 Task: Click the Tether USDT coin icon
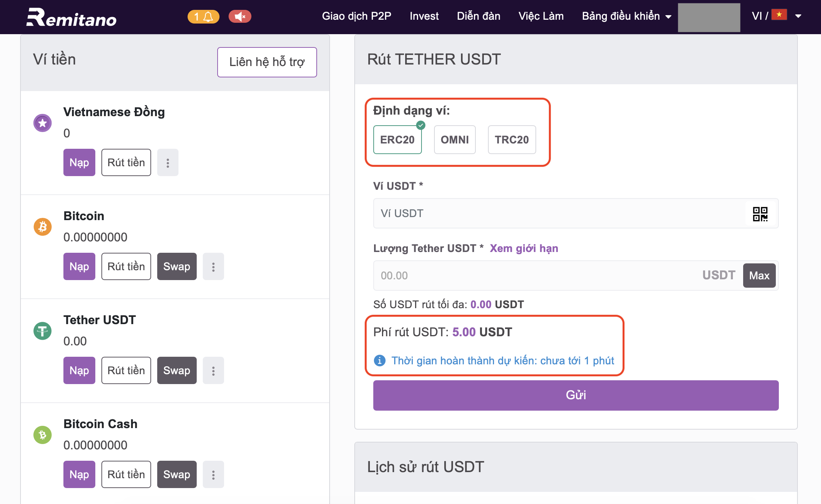(x=43, y=331)
